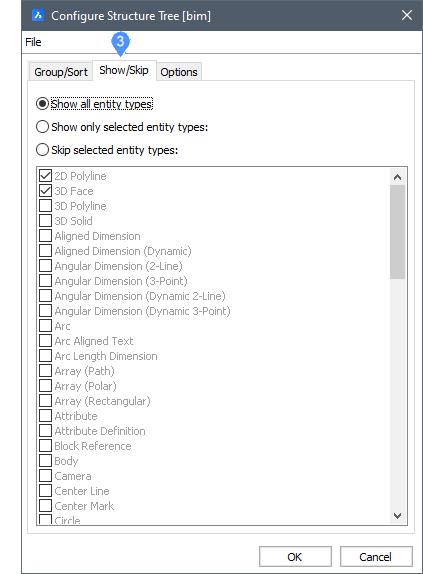
Task: Switch to the Group/Sort tab
Action: click(x=61, y=72)
